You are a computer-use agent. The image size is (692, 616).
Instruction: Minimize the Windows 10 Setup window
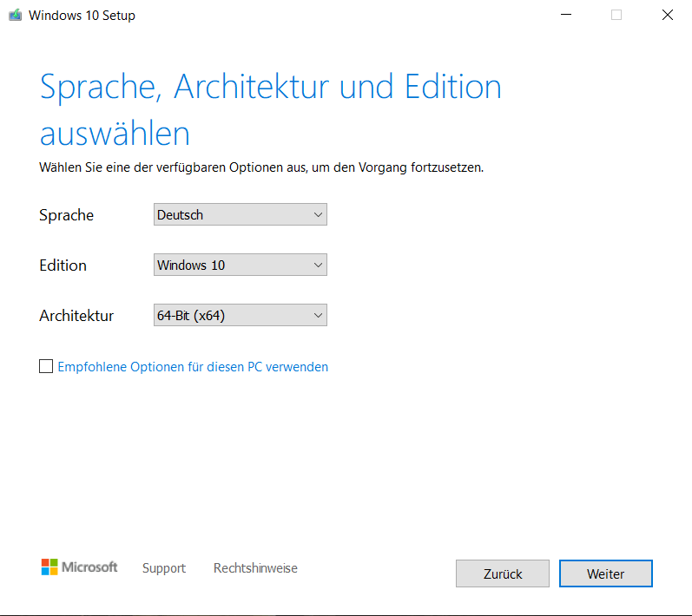(x=566, y=15)
